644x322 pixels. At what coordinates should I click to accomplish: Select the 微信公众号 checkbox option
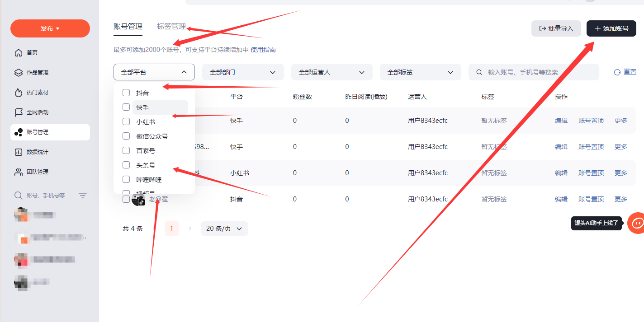pyautogui.click(x=126, y=136)
